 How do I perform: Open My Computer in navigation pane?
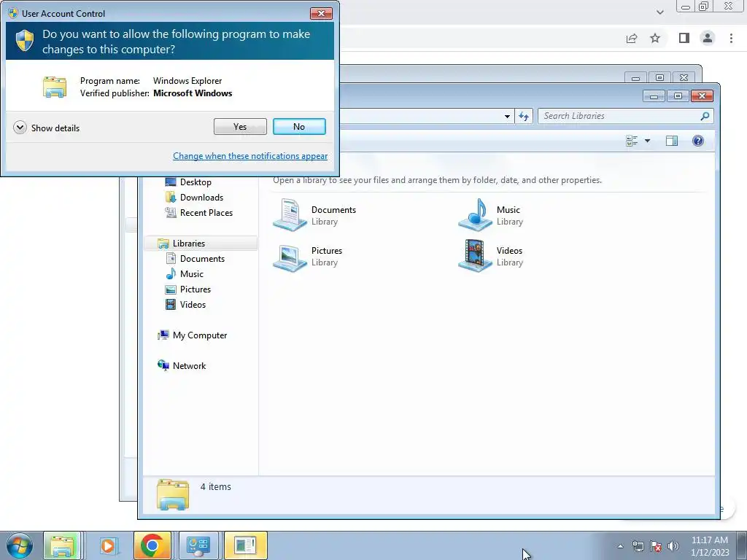click(200, 335)
